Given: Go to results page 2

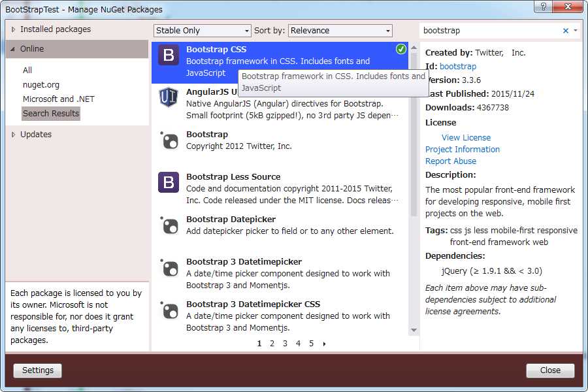Looking at the screenshot, I should tap(272, 344).
